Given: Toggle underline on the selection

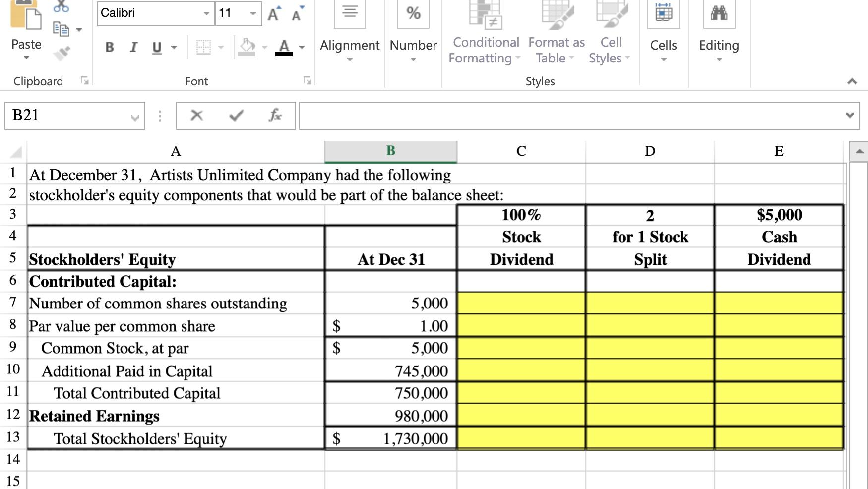Looking at the screenshot, I should pos(156,47).
